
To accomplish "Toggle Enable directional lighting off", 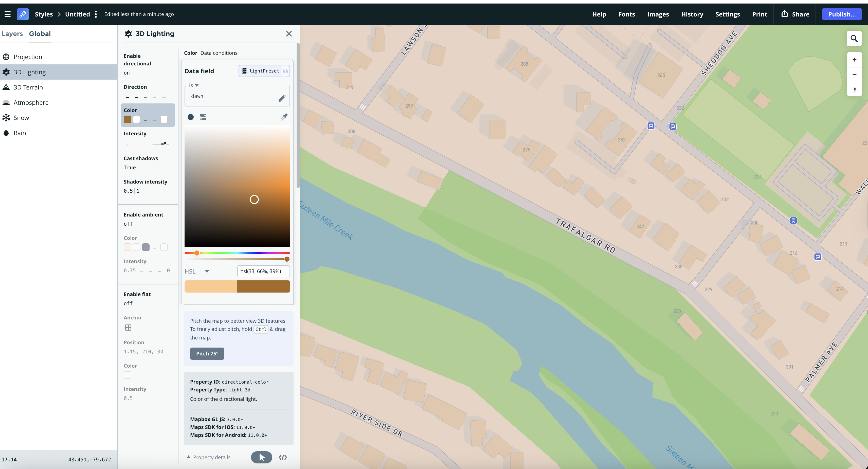I will coord(127,73).
